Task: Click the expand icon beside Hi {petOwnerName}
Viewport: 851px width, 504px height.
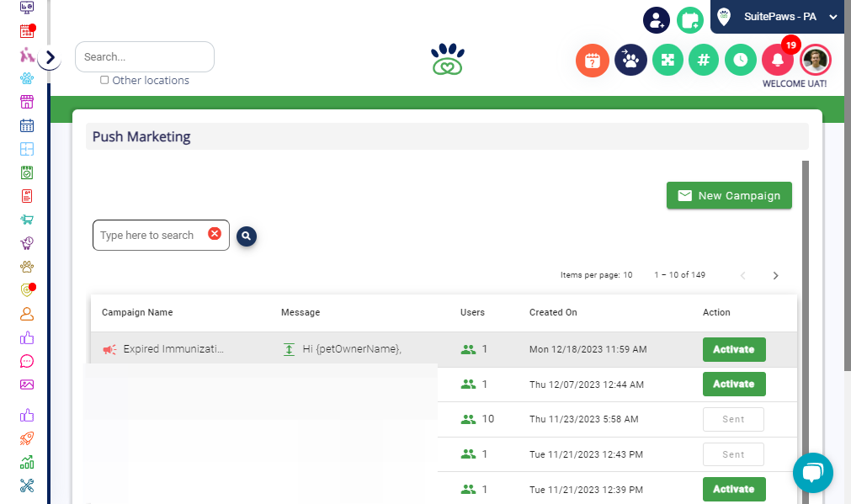Action: 289,349
